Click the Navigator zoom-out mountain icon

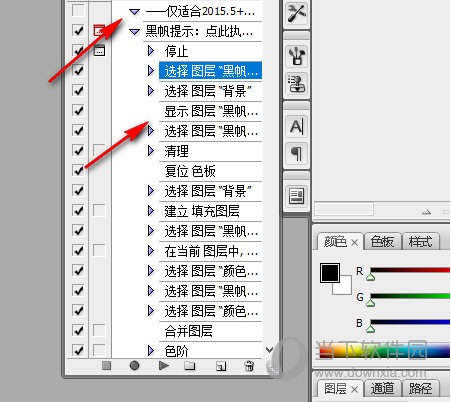(426, 212)
